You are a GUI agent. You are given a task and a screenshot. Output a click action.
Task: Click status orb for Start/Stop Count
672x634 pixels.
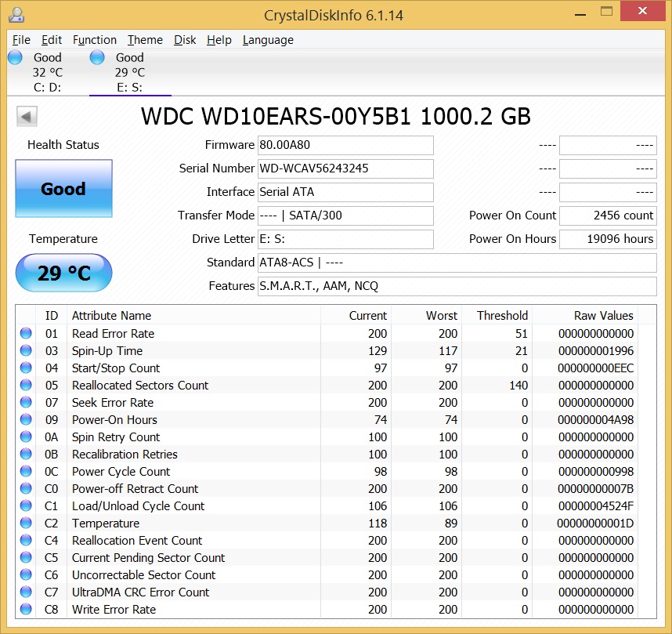(x=26, y=368)
